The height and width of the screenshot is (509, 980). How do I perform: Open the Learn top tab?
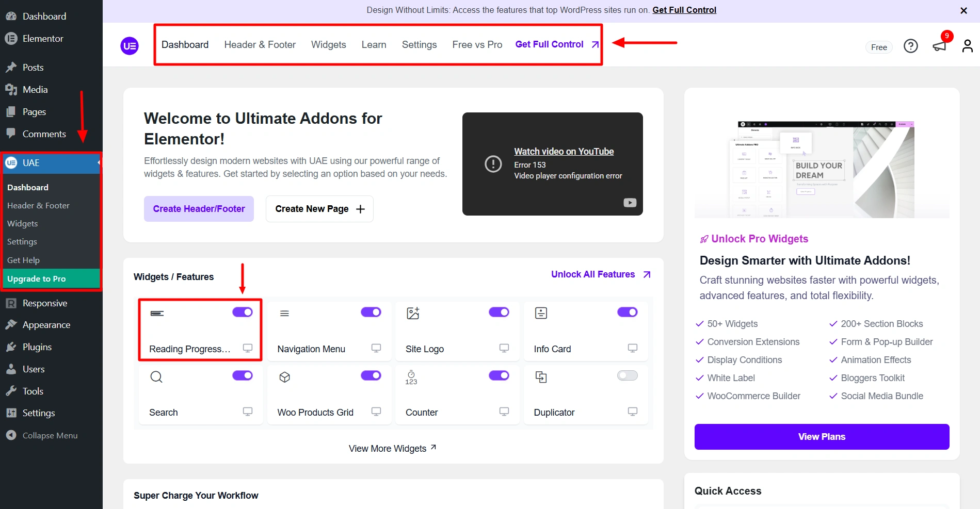pyautogui.click(x=374, y=45)
